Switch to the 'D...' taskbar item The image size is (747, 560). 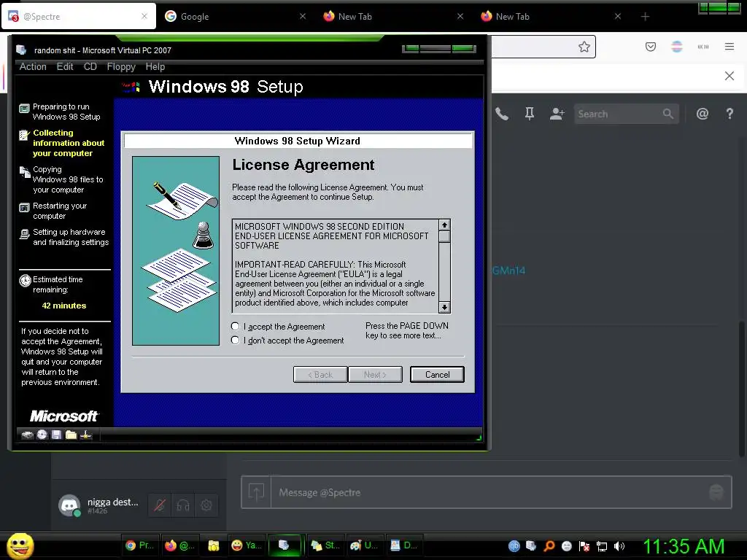point(404,545)
